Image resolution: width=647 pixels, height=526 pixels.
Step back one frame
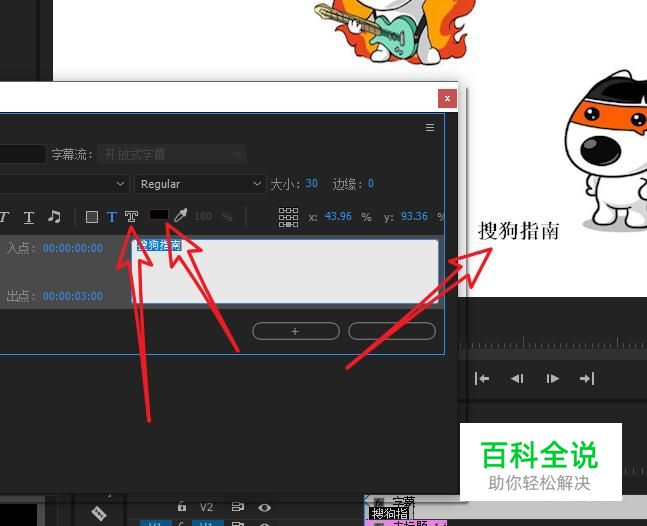pyautogui.click(x=517, y=378)
